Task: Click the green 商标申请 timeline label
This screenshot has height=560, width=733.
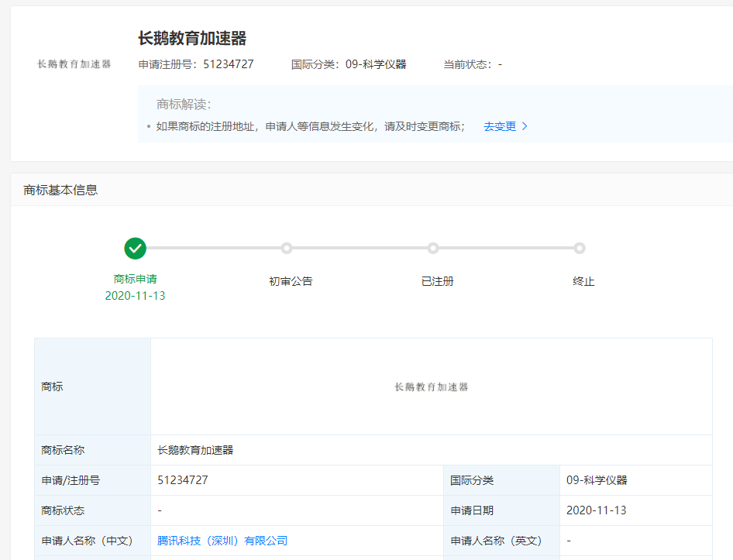Action: (x=135, y=279)
